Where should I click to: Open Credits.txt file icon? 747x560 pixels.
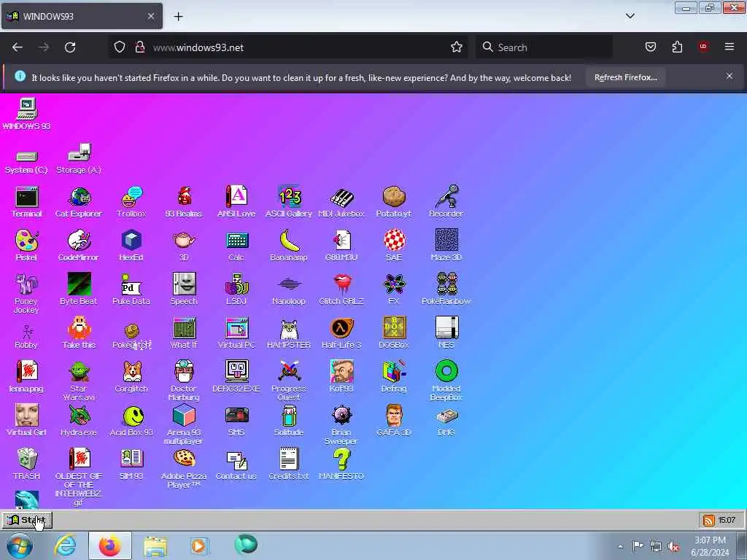pyautogui.click(x=289, y=464)
